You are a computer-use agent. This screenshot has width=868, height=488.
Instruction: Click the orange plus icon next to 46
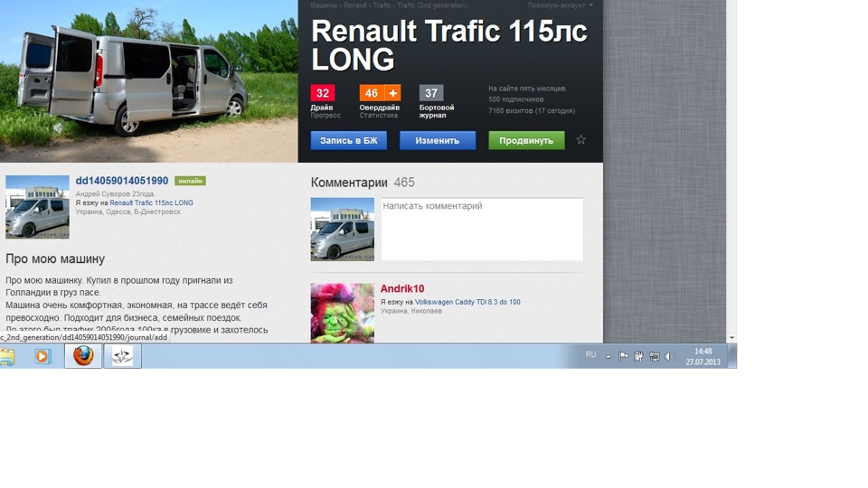(392, 93)
